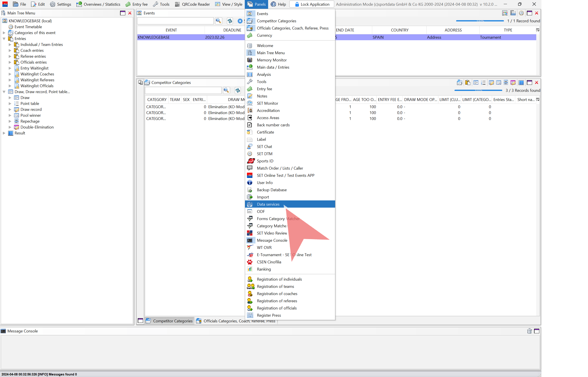The image size is (588, 377).
Task: Click the Lock Application button
Action: click(x=312, y=4)
